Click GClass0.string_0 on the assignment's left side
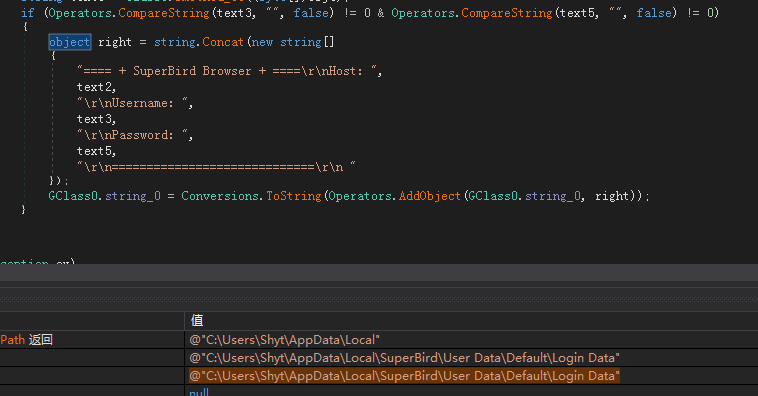 click(104, 196)
